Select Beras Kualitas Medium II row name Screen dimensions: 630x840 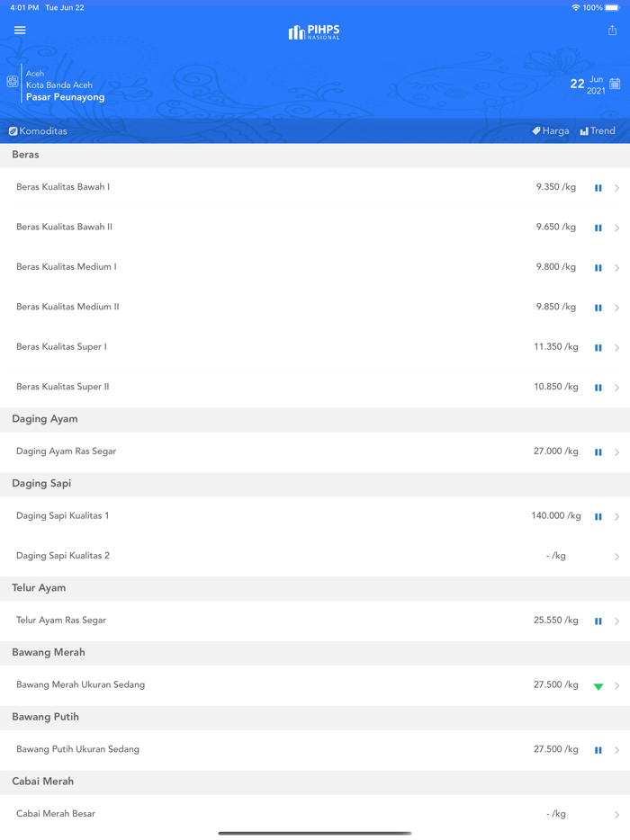[67, 307]
